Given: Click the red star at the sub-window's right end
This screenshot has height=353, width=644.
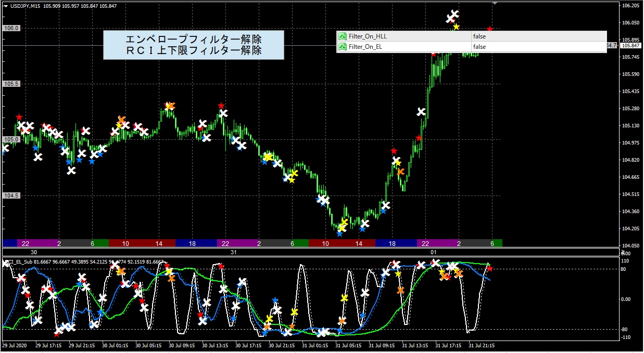Looking at the screenshot, I should 489,268.
